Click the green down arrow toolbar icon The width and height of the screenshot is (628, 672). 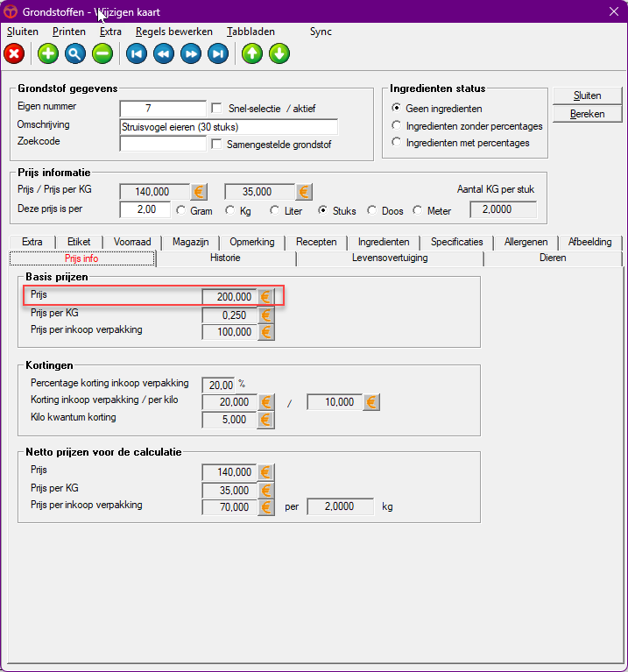(279, 53)
